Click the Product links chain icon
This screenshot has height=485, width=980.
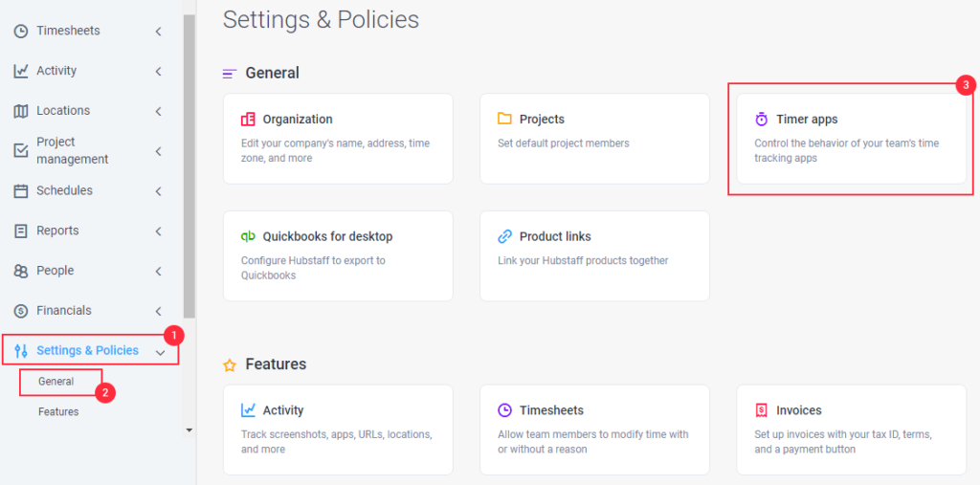tap(504, 237)
